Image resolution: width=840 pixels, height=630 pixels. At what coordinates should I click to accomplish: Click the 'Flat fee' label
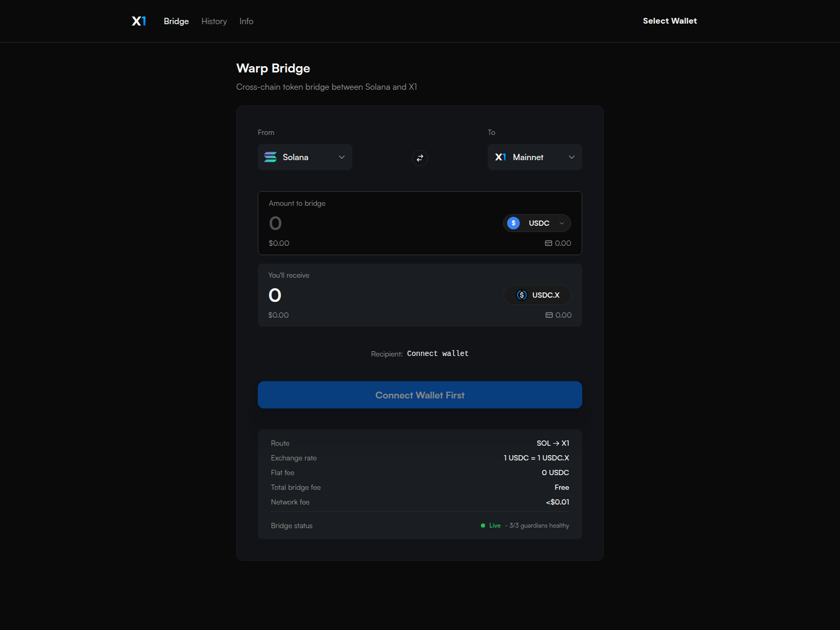coord(282,472)
